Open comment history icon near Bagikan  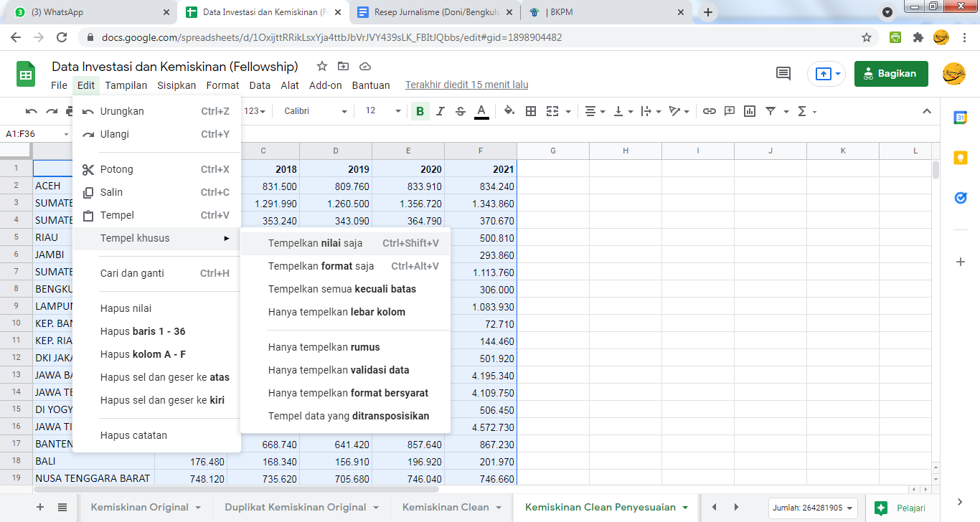[x=783, y=73]
